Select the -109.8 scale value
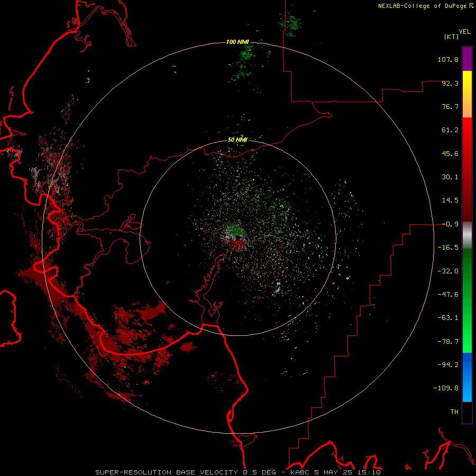476x476 pixels. [446, 388]
